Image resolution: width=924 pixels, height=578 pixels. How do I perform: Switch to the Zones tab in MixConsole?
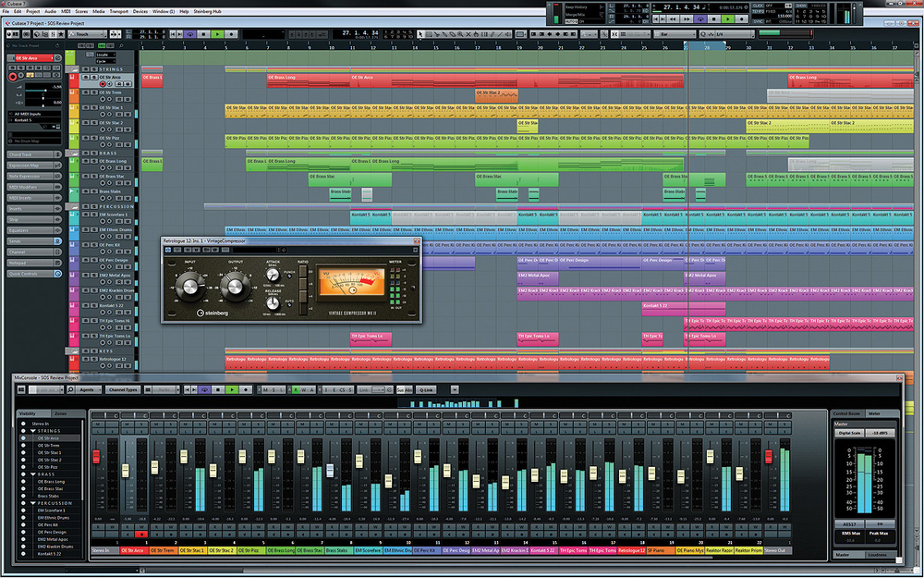(x=60, y=413)
